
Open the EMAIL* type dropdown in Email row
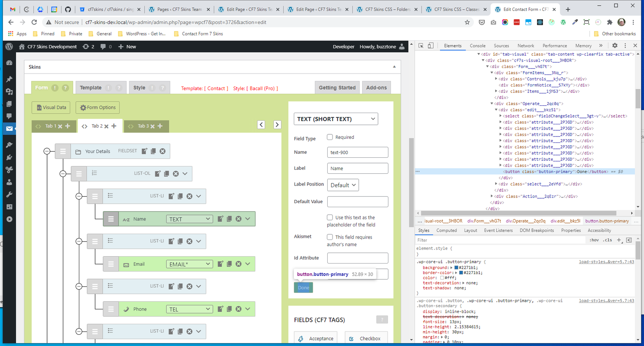190,264
